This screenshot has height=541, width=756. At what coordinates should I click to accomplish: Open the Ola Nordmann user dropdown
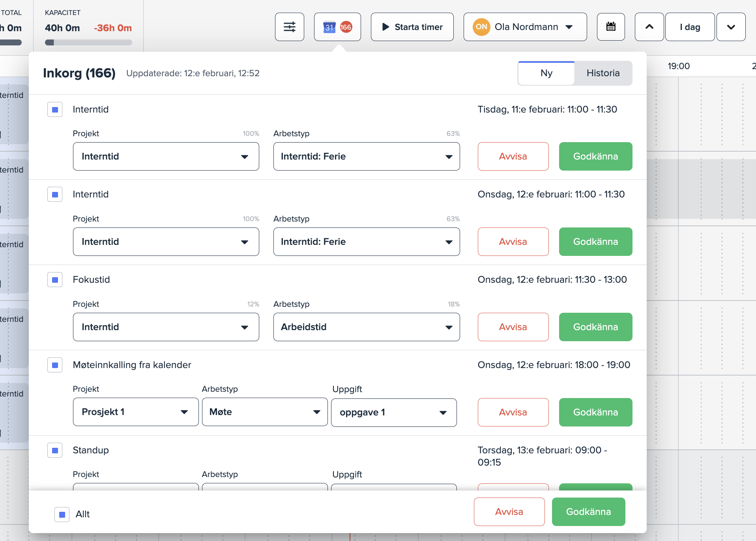(x=525, y=27)
